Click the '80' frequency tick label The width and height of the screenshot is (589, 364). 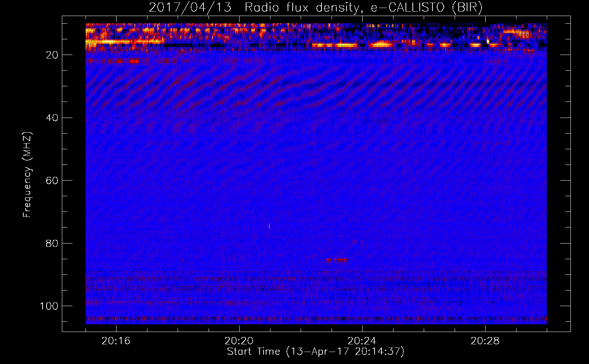pos(52,243)
